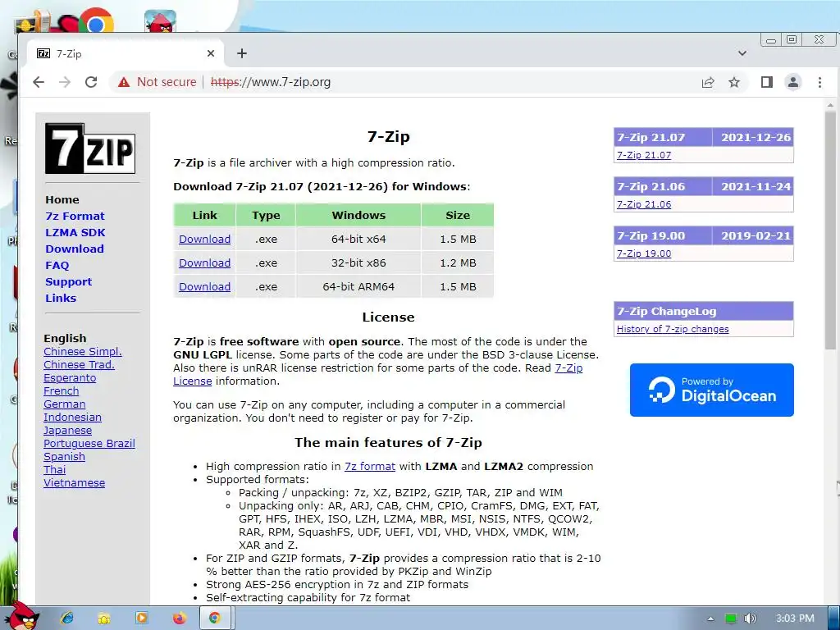The image size is (840, 630).
Task: Click the page vertical scrollbar thumb
Action: click(830, 231)
